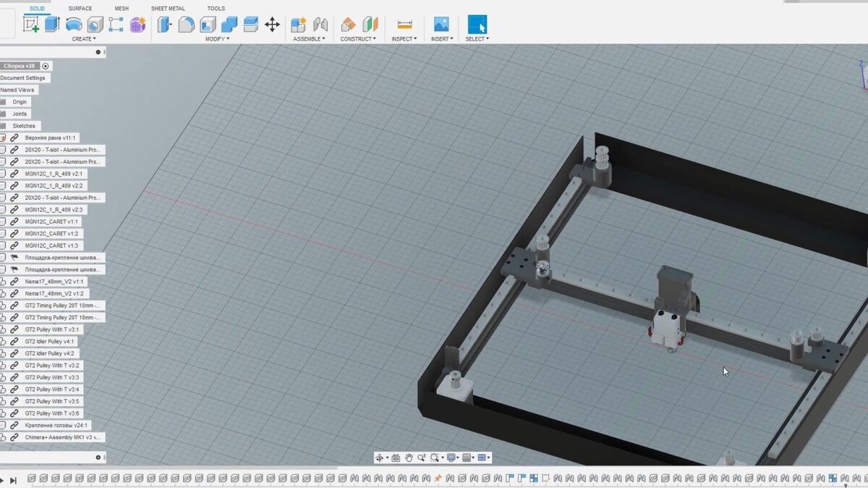Select 'MGN12C_CARET v1:2' in browser

[51, 233]
